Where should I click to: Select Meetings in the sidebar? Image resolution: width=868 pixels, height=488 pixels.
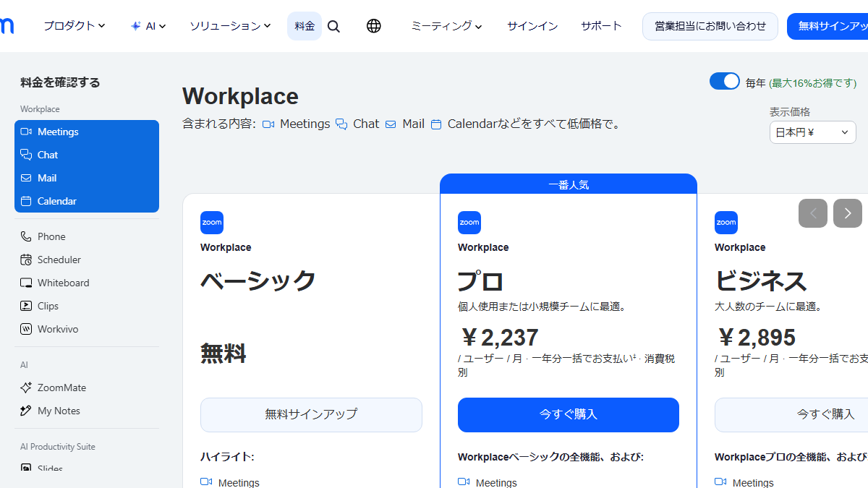(87, 132)
